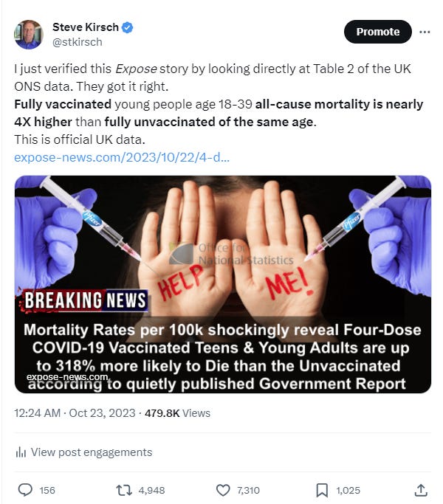Click the 7,310 likes count

pos(248,491)
